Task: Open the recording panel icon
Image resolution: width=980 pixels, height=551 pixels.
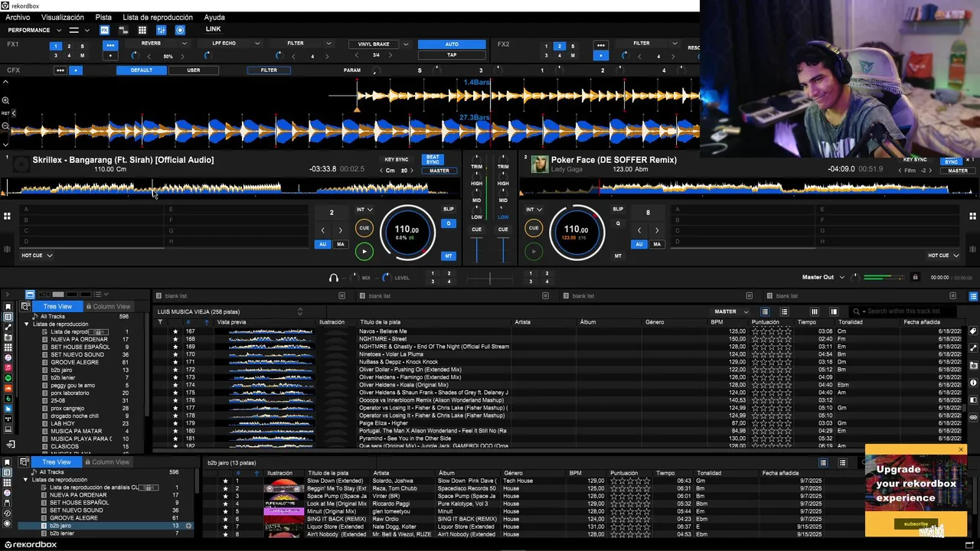Action: pyautogui.click(x=180, y=30)
